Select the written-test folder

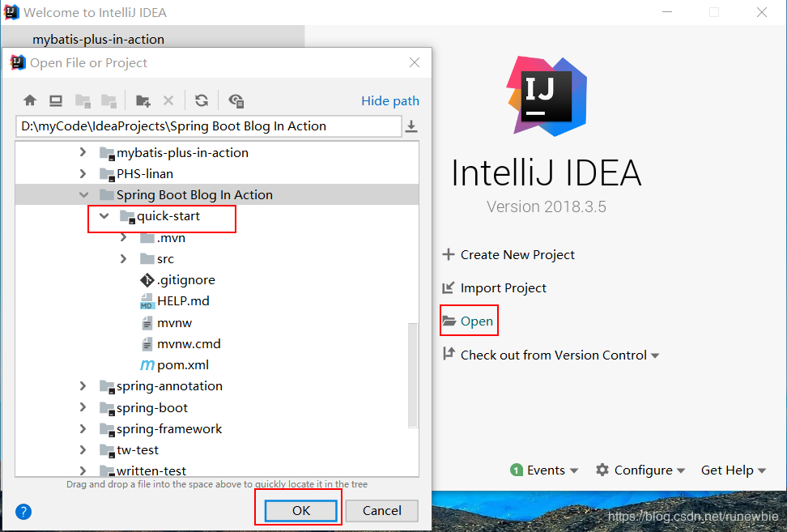tap(151, 470)
